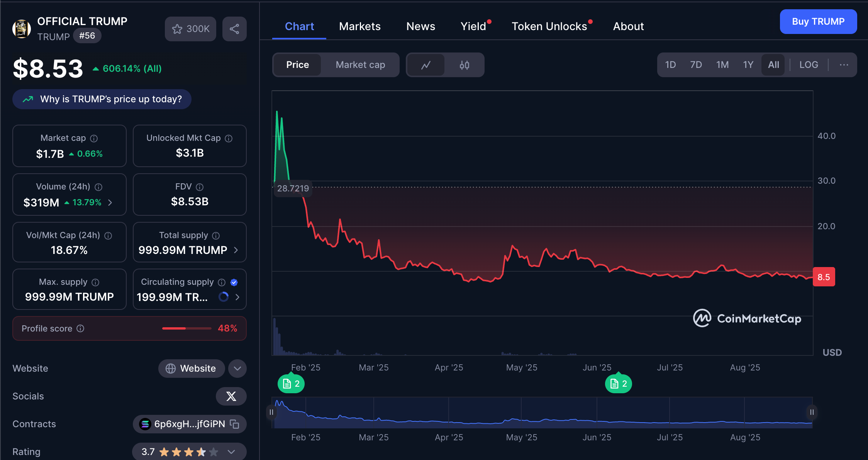Screen dimensions: 868x460
Task: Click Profile score info icon
Action: [x=80, y=328]
